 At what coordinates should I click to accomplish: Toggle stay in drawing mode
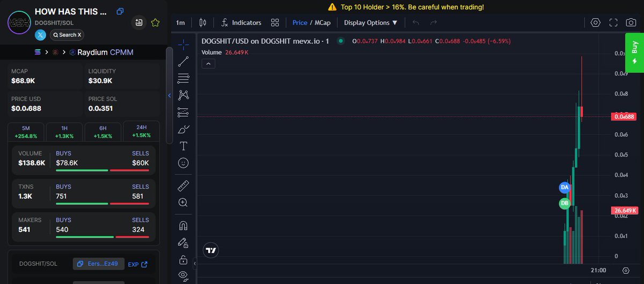(183, 243)
